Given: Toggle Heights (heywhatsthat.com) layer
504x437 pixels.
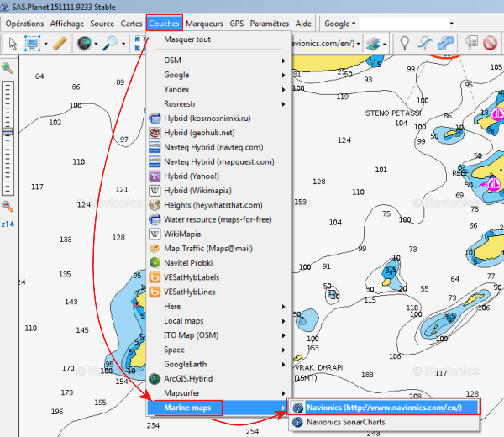Looking at the screenshot, I should click(x=219, y=205).
